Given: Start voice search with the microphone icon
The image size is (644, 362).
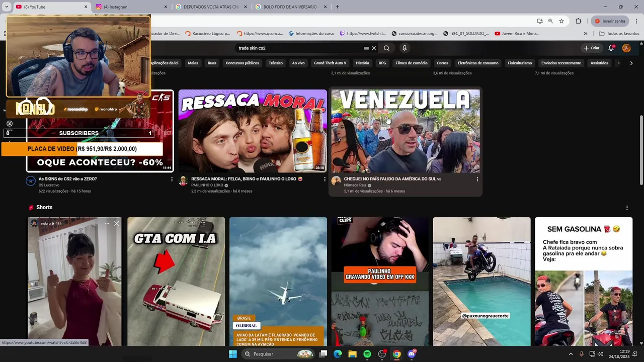Looking at the screenshot, I should pos(405,48).
